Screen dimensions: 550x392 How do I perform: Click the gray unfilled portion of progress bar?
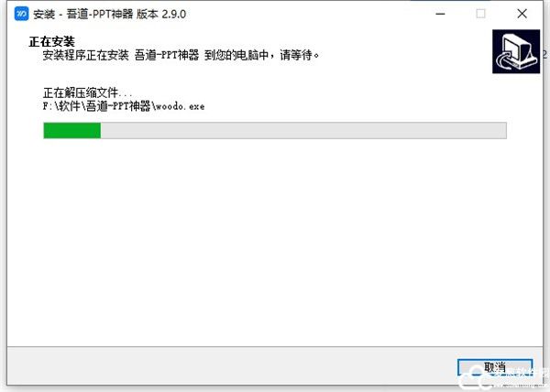tap(303, 130)
